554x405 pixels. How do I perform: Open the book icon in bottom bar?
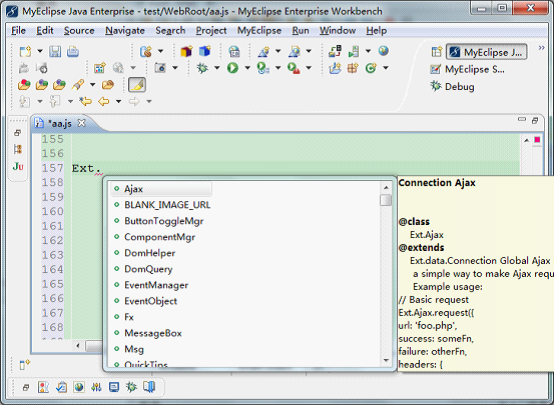(149, 387)
